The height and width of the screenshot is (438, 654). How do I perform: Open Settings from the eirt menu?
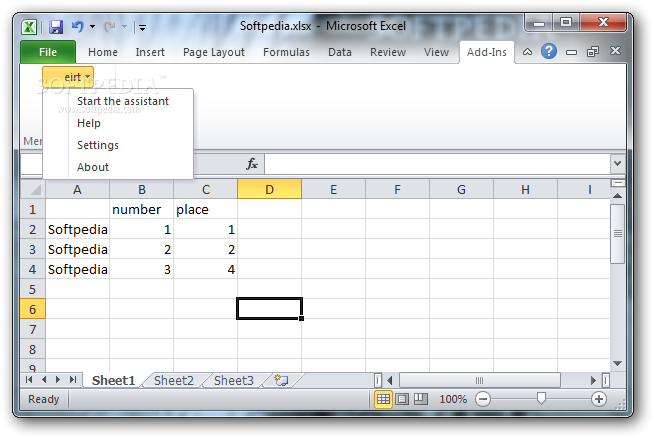pos(98,145)
